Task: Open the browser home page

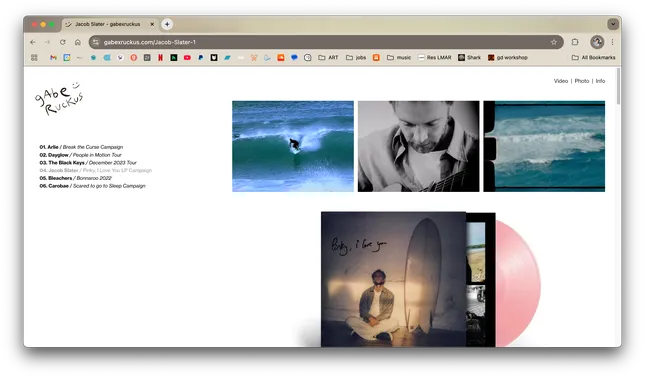Action: (78, 42)
